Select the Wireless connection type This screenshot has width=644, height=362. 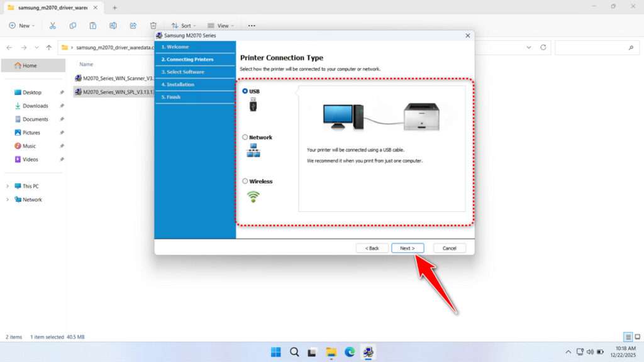coord(245,181)
